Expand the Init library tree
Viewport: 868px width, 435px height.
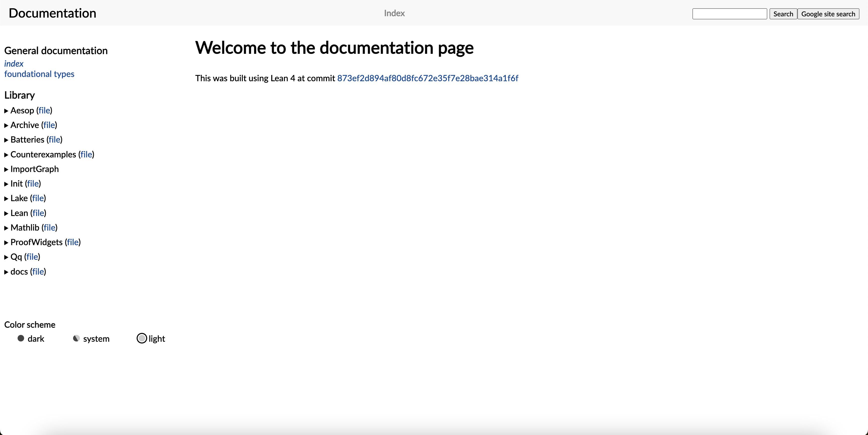point(6,184)
